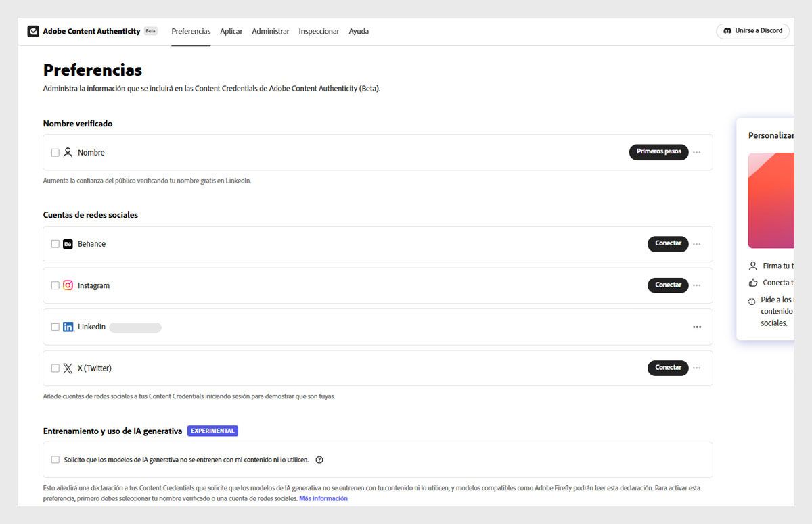Click the EXPERIMENTAL badge
This screenshot has height=524, width=812.
click(x=212, y=431)
